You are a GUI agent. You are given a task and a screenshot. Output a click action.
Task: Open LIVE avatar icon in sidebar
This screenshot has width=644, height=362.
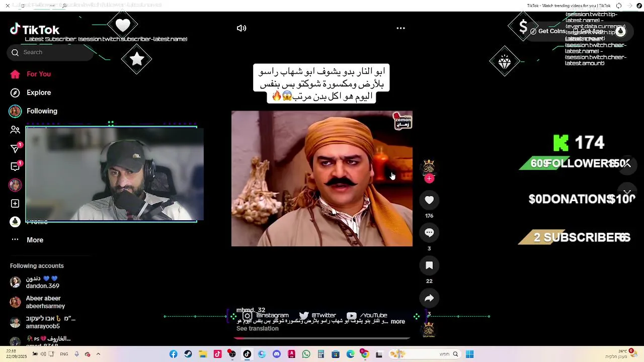(x=15, y=185)
